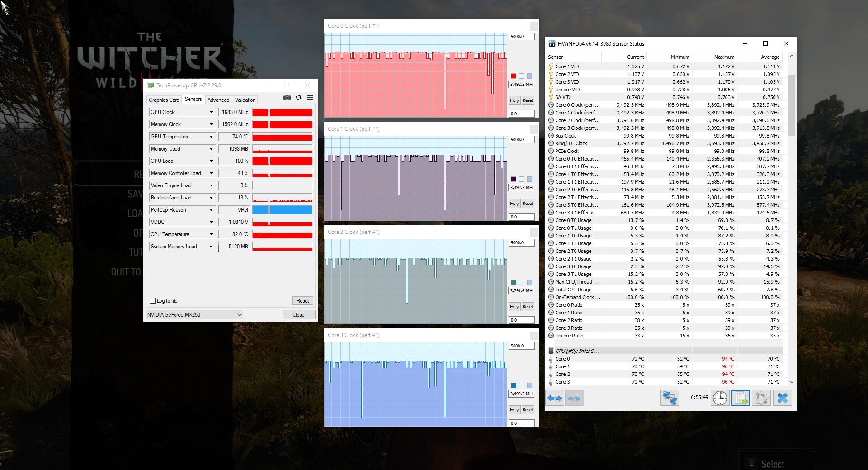Select the On-Demand Clock sensor row
868x470 pixels.
tap(664, 297)
